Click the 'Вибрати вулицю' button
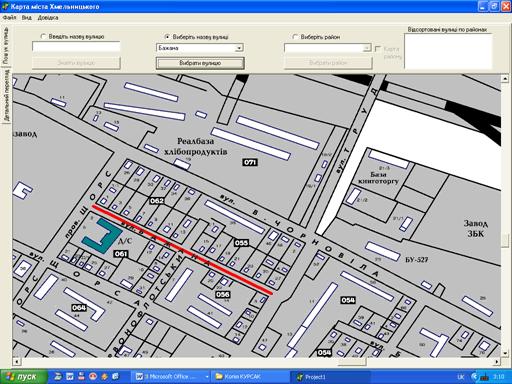The image size is (512, 384). [x=200, y=63]
